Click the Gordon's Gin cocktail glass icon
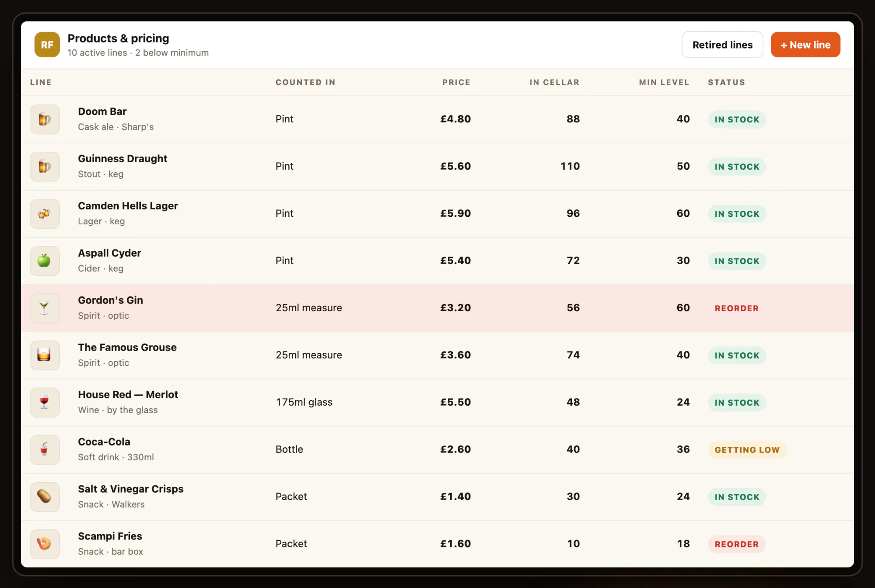The image size is (875, 588). coord(45,308)
